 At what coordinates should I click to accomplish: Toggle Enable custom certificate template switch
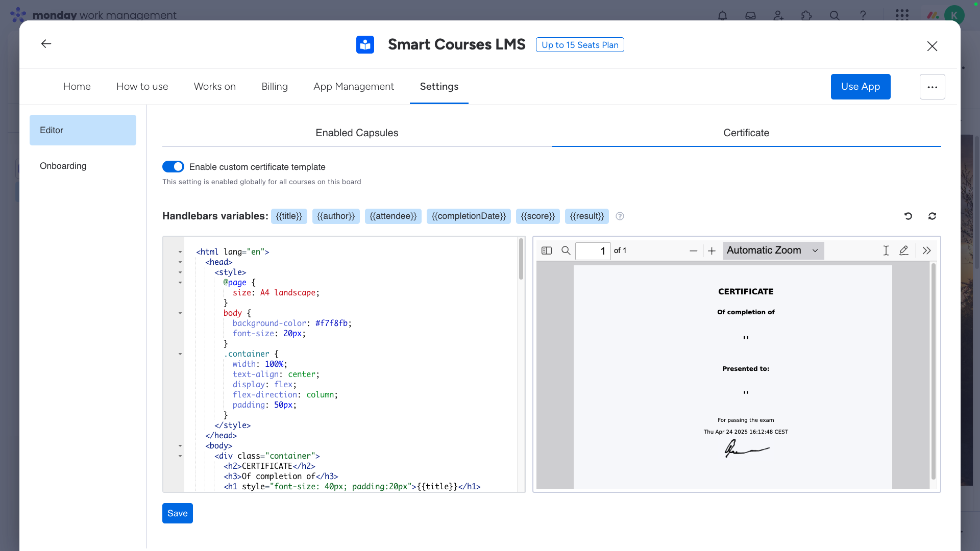point(173,167)
